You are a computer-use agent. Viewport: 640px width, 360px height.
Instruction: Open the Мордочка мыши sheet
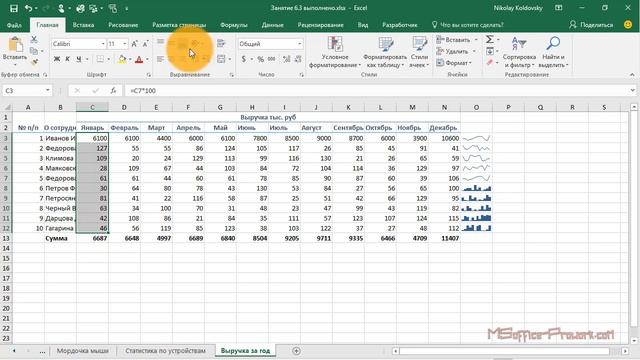(x=82, y=351)
